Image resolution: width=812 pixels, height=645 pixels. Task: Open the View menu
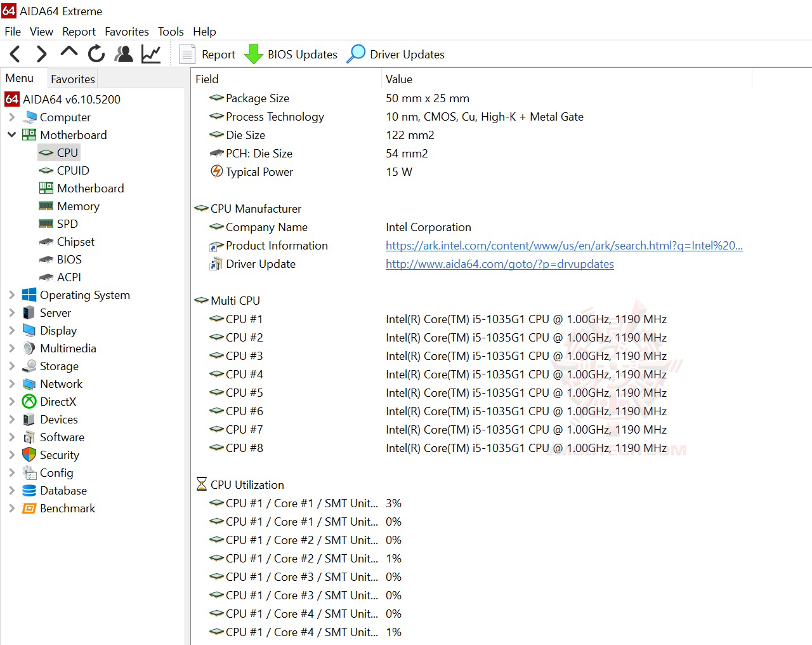click(x=41, y=31)
